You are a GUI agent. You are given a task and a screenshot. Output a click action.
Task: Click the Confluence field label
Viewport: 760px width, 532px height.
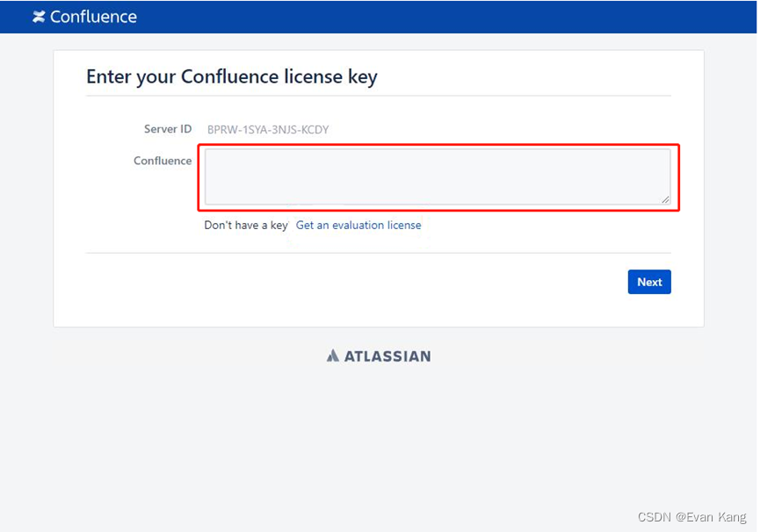pos(163,161)
